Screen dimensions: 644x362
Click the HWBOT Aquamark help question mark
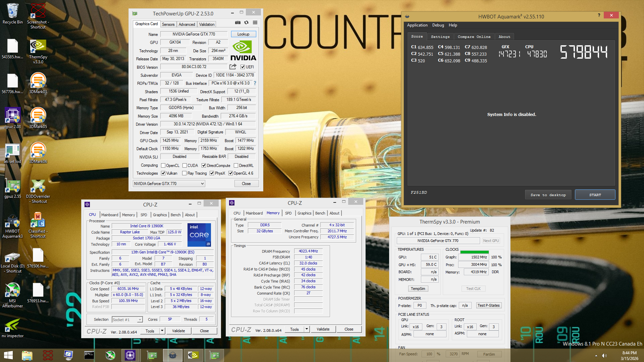[x=599, y=15]
